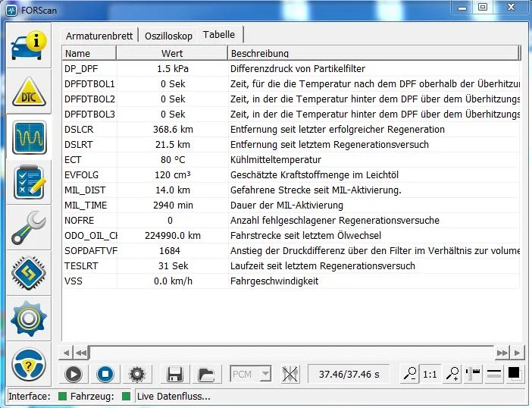The width and height of the screenshot is (532, 408).
Task: Click the black color swatch in toolbar
Action: (x=514, y=373)
